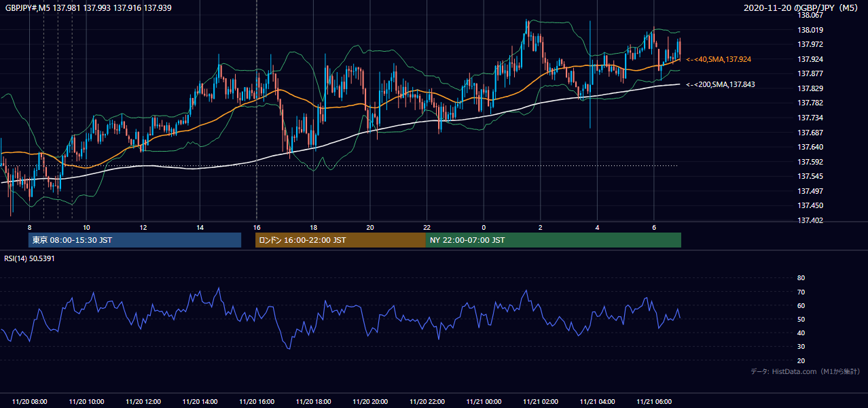Click hour label 2 under the price chart

(540, 227)
